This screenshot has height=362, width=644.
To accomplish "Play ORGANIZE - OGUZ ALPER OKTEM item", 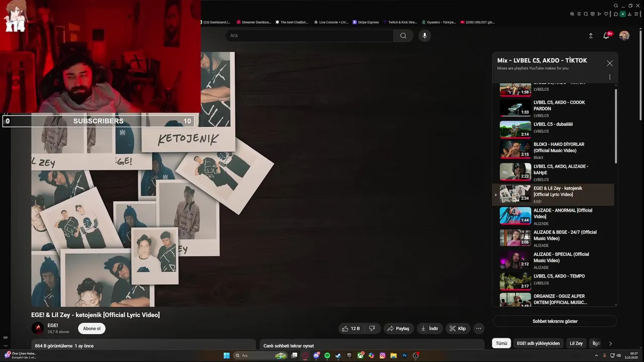I will (x=553, y=300).
